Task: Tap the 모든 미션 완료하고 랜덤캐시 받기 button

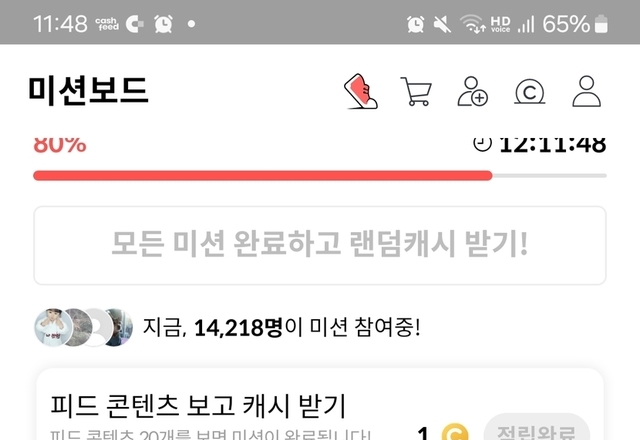Action: point(320,245)
